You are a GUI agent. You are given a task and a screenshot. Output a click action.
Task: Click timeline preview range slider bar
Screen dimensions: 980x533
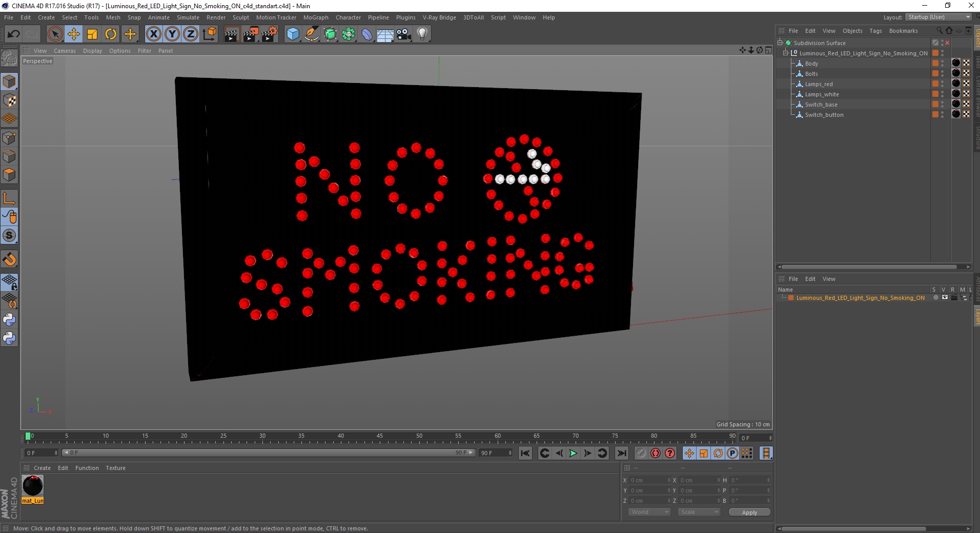pos(268,453)
